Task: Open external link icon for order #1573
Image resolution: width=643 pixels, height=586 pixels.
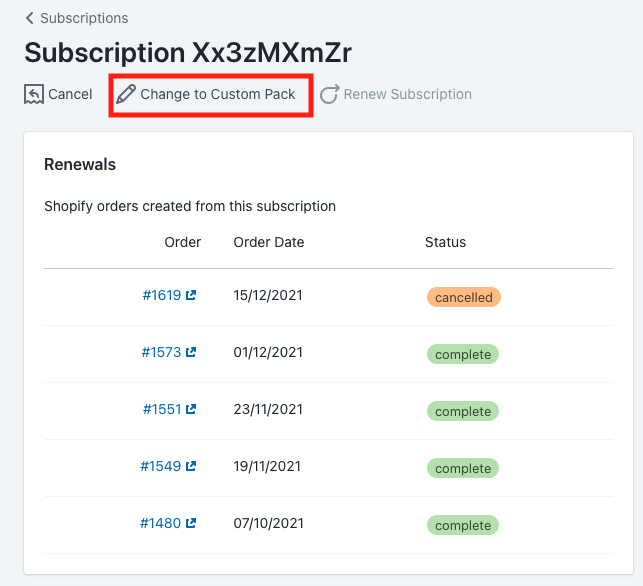Action: [191, 352]
